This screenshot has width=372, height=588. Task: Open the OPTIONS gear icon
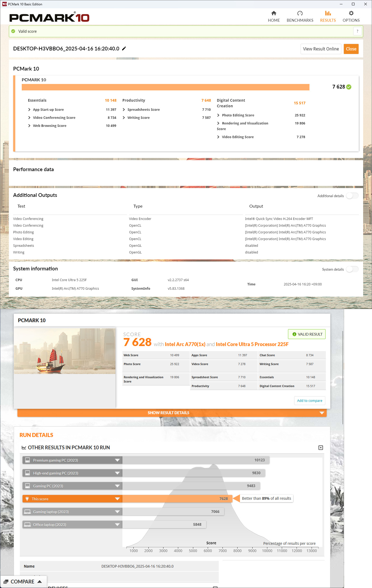(351, 13)
